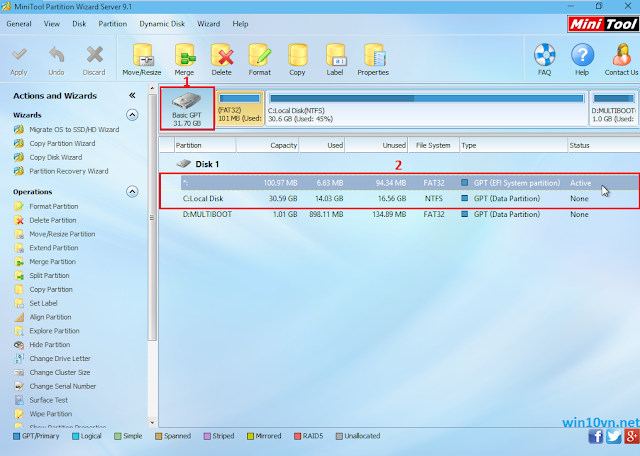Select the EFI System partition row
The height and width of the screenshot is (456, 640).
click(409, 183)
